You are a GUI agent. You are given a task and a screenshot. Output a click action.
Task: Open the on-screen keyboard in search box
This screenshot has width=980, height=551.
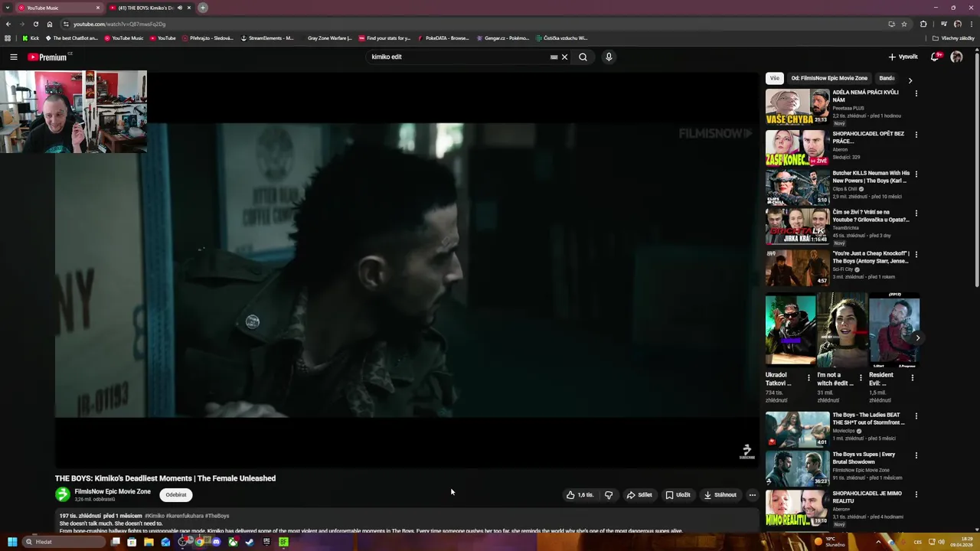(x=554, y=57)
